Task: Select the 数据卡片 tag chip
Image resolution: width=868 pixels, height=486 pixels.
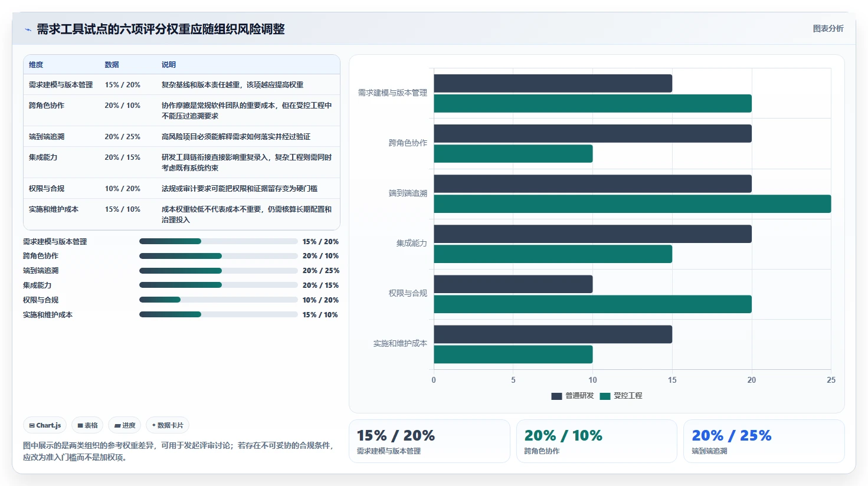Action: (x=168, y=425)
